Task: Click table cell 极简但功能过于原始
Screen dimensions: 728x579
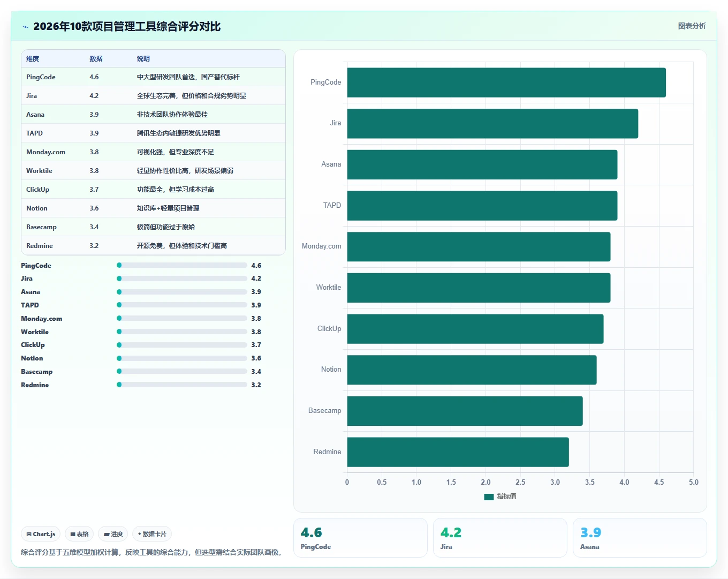Action: click(x=165, y=227)
